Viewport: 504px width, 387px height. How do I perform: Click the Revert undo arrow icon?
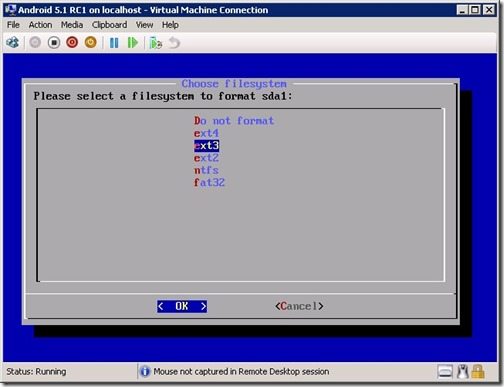(174, 43)
